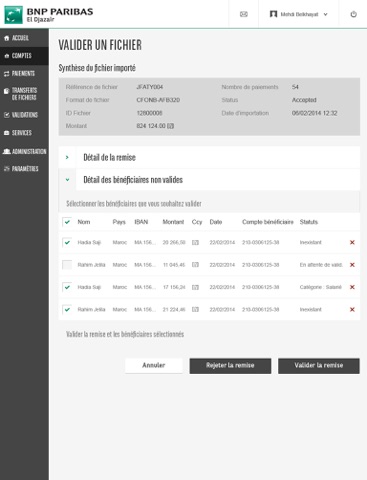The image size is (367, 480).
Task: Open Paramètres in the sidebar
Action: click(24, 169)
